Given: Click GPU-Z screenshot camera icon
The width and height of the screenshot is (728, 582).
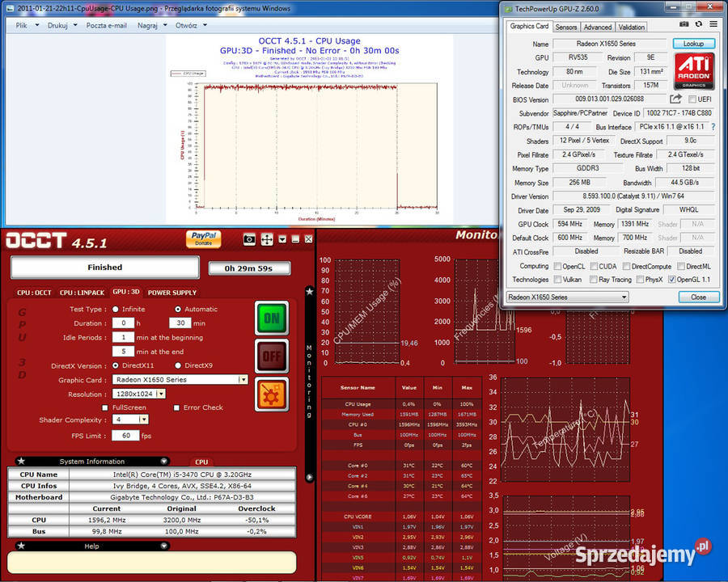Looking at the screenshot, I should pyautogui.click(x=684, y=24).
